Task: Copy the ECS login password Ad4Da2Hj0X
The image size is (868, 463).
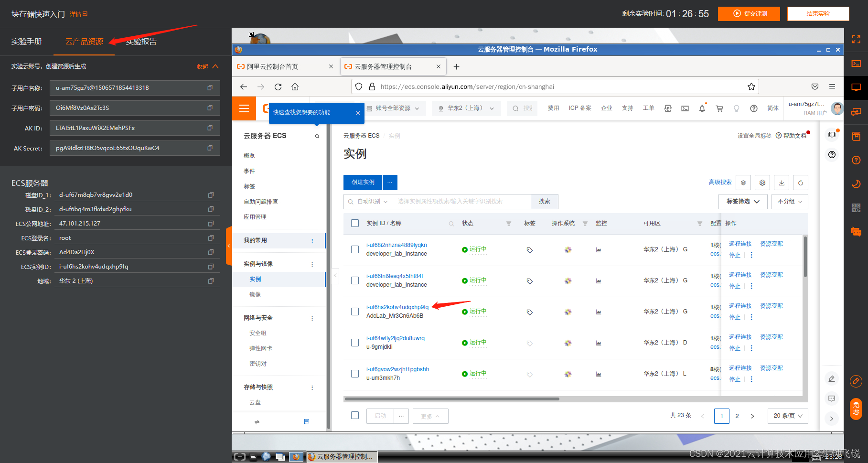Action: click(211, 252)
